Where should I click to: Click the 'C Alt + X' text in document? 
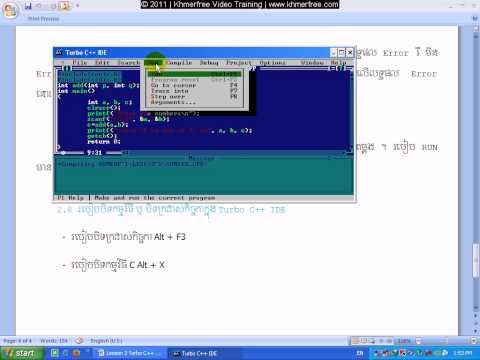coord(147,265)
